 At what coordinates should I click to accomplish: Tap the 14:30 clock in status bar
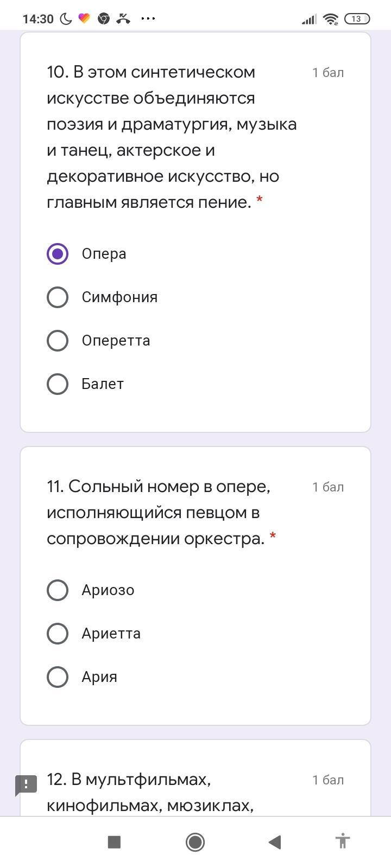[38, 19]
